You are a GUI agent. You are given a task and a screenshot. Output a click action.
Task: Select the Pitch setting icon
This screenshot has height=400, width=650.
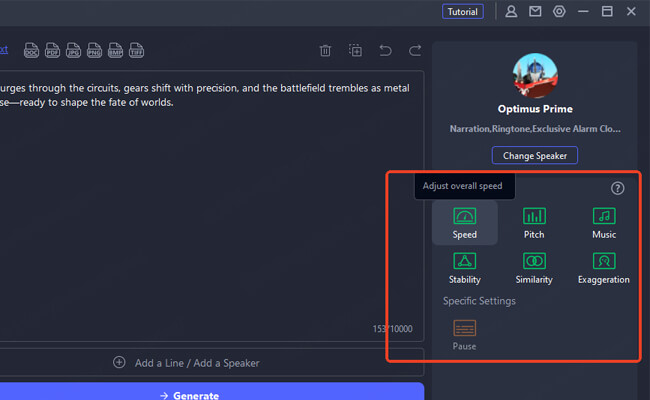click(534, 221)
